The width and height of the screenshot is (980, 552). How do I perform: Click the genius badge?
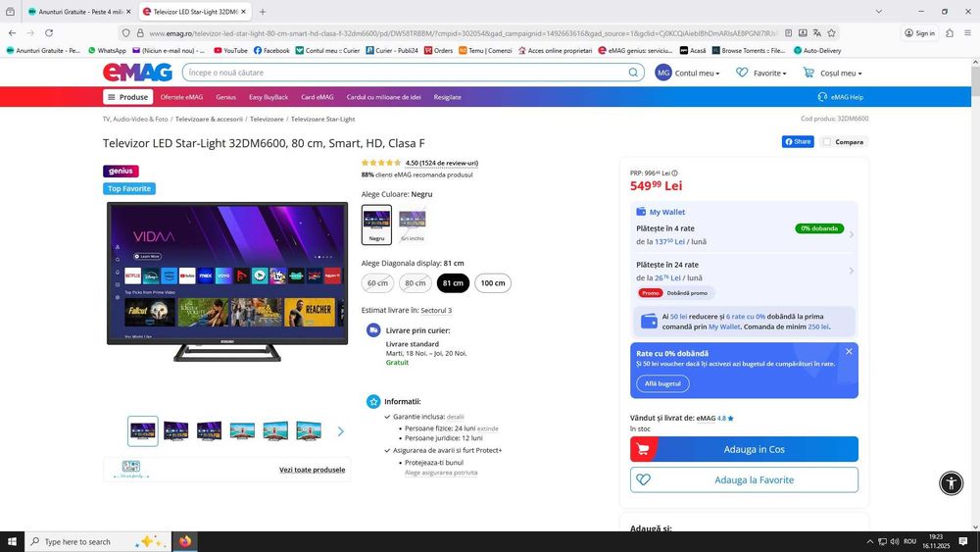pyautogui.click(x=121, y=171)
